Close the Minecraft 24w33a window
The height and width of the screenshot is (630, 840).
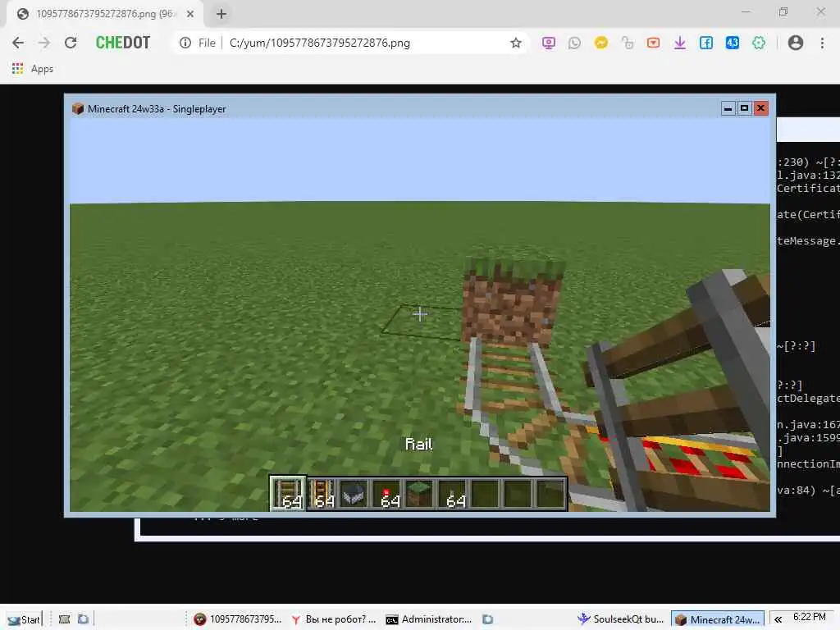760,108
